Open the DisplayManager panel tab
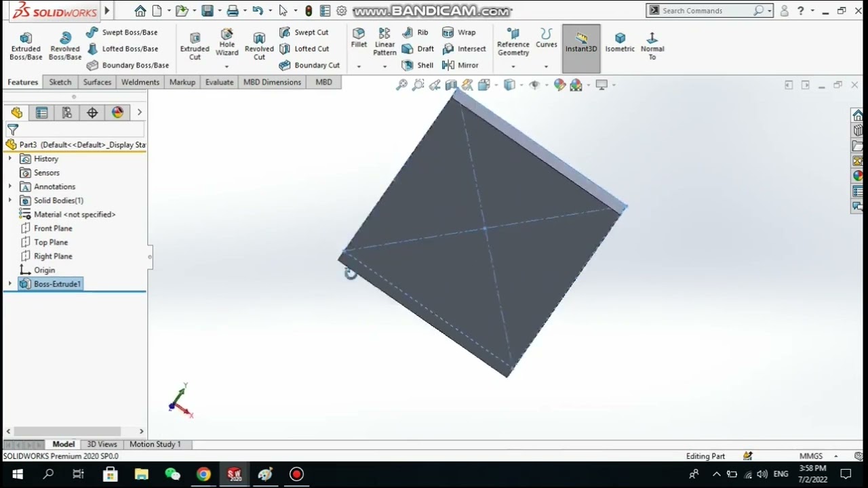 (117, 113)
